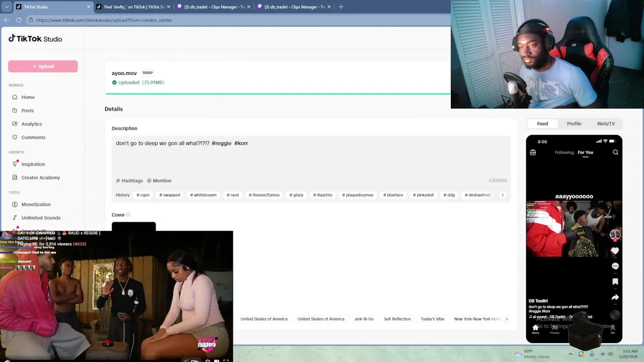
Task: Click the TikTok Studio logo
Action: pos(35,39)
